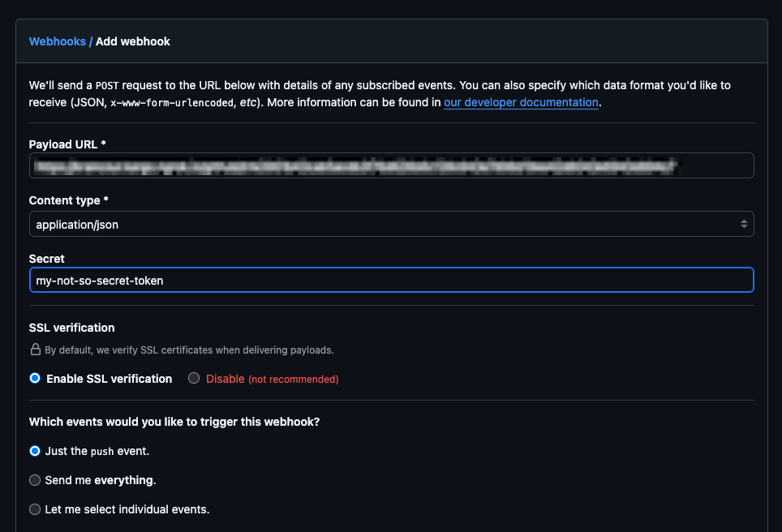
Task: Click the chevron on the Content type selector
Action: pos(744,224)
